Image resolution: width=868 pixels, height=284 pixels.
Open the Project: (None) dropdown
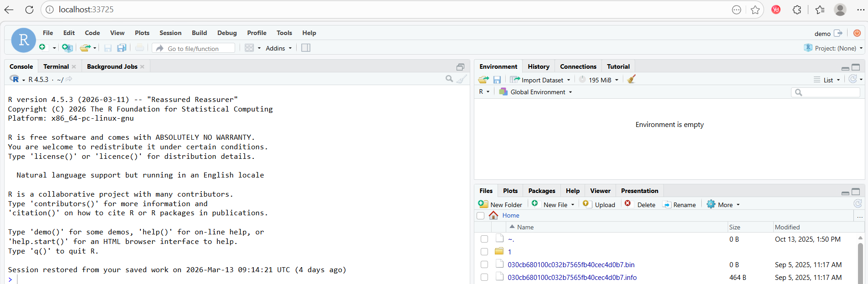(833, 48)
